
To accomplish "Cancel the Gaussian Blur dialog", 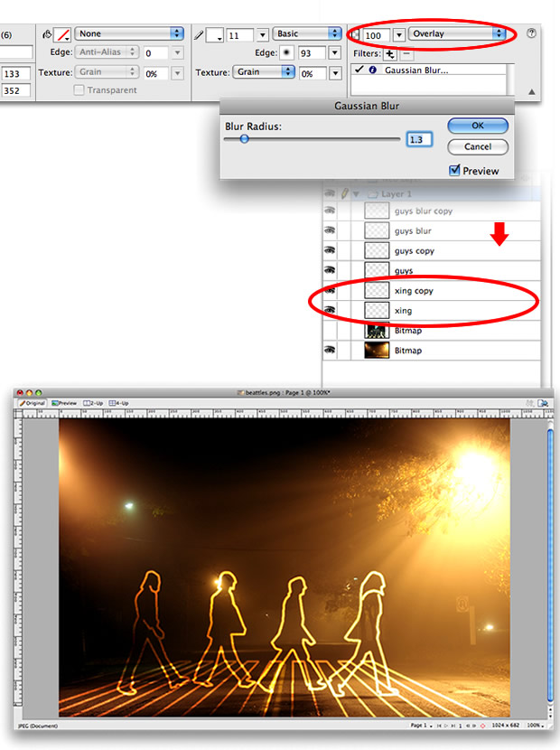I will [x=478, y=146].
